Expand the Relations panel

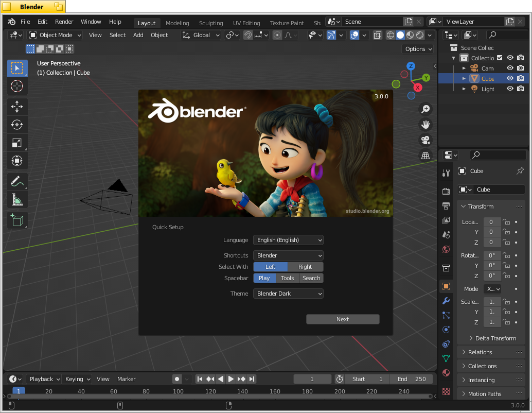coord(491,352)
